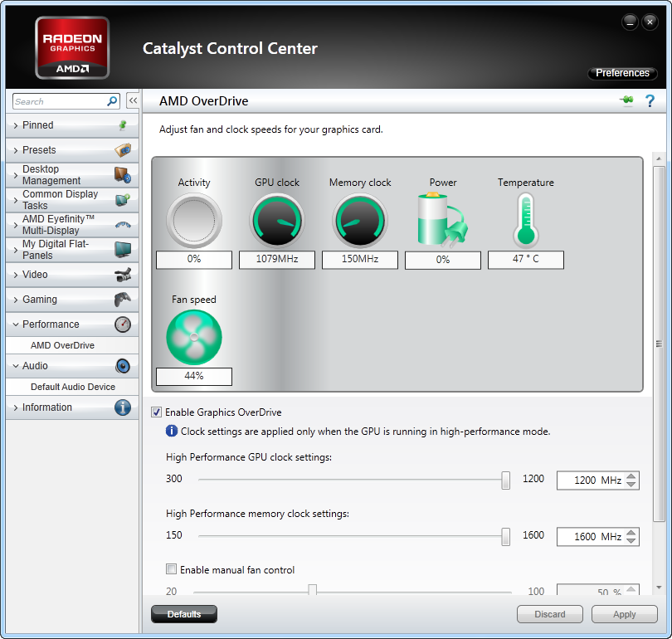Open the Preferences menu
The height and width of the screenshot is (639, 672).
coord(622,73)
